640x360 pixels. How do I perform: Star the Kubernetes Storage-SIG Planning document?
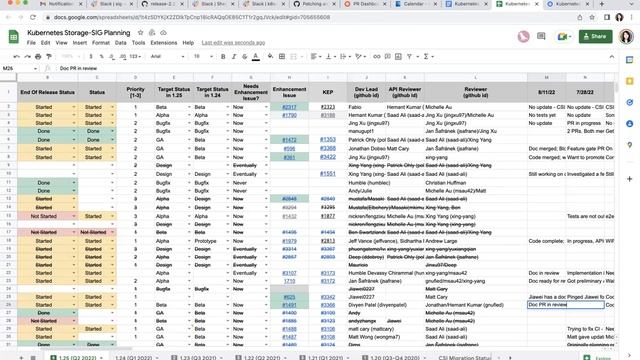coord(140,33)
